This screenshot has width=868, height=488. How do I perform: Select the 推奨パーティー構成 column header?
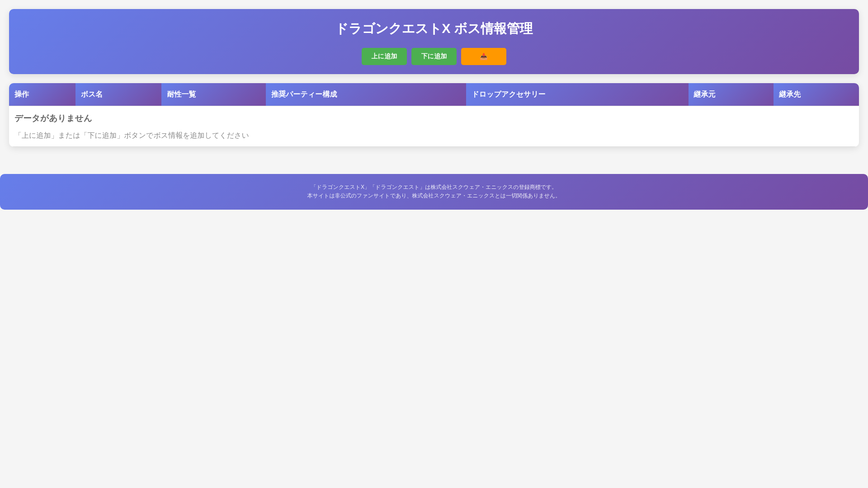point(366,94)
